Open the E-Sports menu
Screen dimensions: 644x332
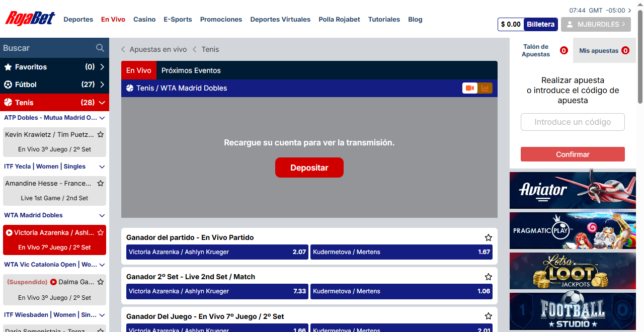178,19
